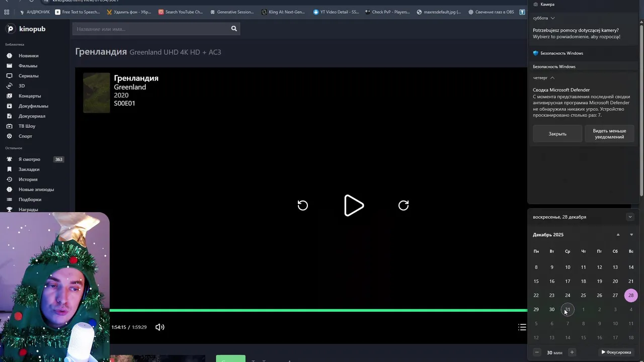This screenshot has width=644, height=362.
Task: Click the browser apps grid icon
Action: [7, 12]
